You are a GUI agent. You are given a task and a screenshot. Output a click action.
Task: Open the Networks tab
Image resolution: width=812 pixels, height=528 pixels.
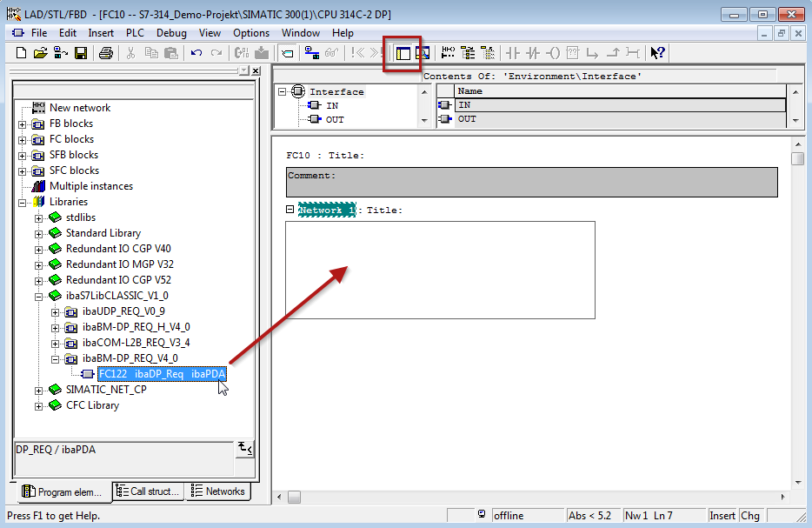coord(217,491)
